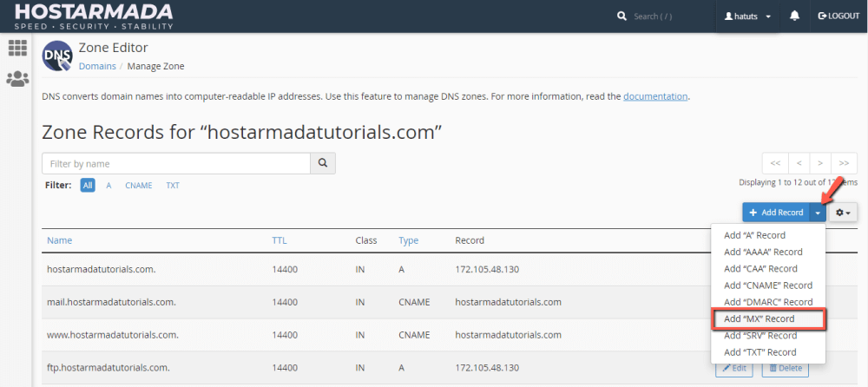Screen dimensions: 868x387
Task: Edit the ftp.hostarmadatutorials.com record
Action: pos(734,368)
